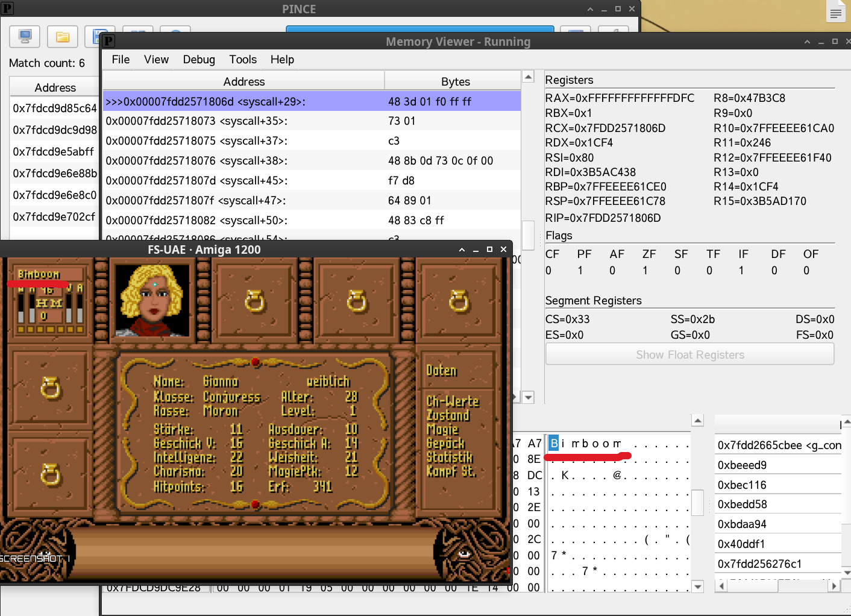Image resolution: width=851 pixels, height=616 pixels.
Task: Click the eye icon in the game's corner
Action: (463, 553)
